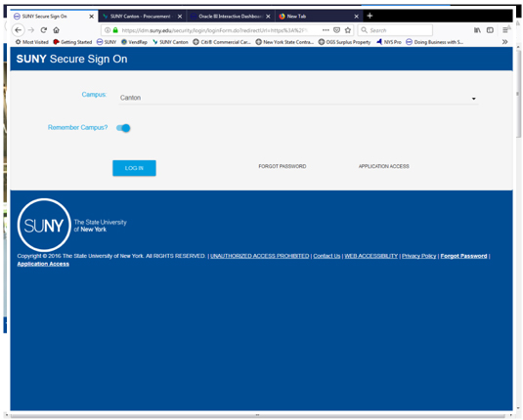523x420 pixels.
Task: Click the site information icon in address bar
Action: pyautogui.click(x=108, y=30)
